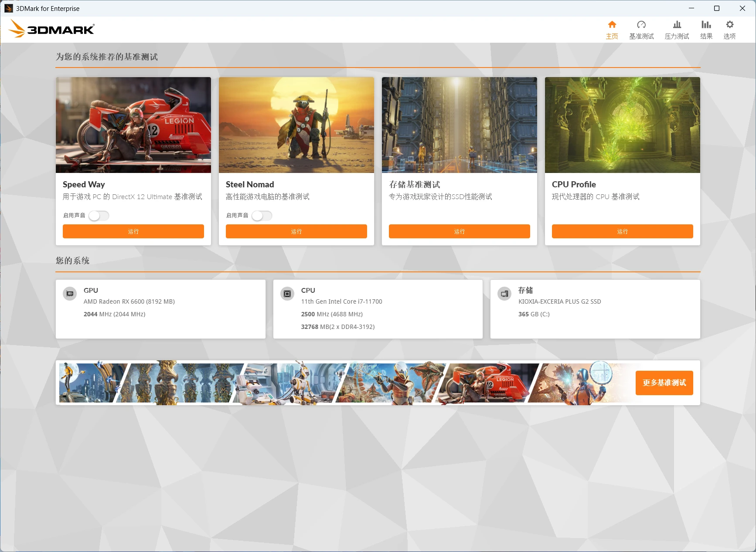Viewport: 756px width, 552px height.
Task: Click the storage card SSD description text
Action: (440, 196)
